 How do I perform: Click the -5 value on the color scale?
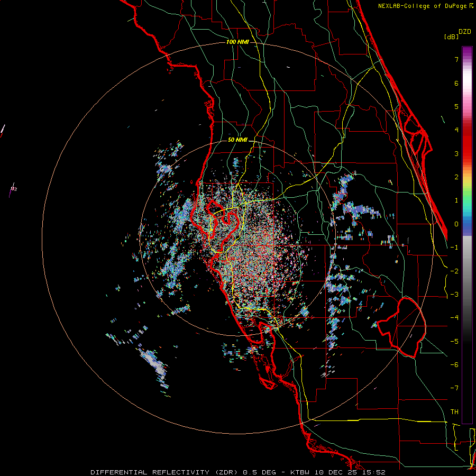[454, 342]
